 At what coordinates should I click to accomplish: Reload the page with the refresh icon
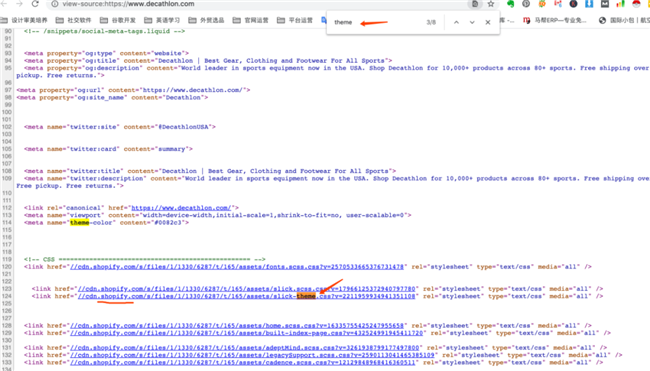(35, 4)
